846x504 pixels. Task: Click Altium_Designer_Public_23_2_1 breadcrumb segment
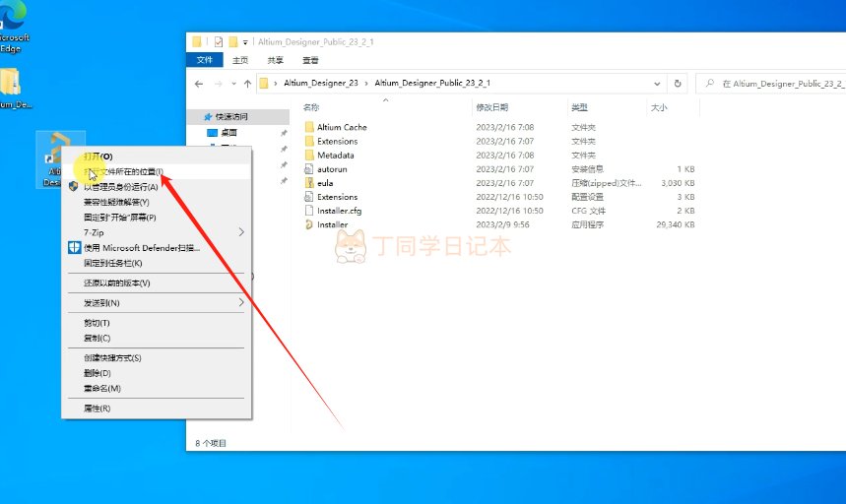pos(432,83)
